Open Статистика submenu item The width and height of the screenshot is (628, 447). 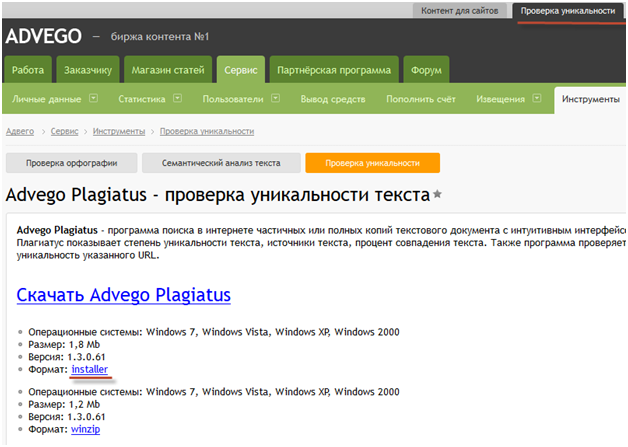142,99
